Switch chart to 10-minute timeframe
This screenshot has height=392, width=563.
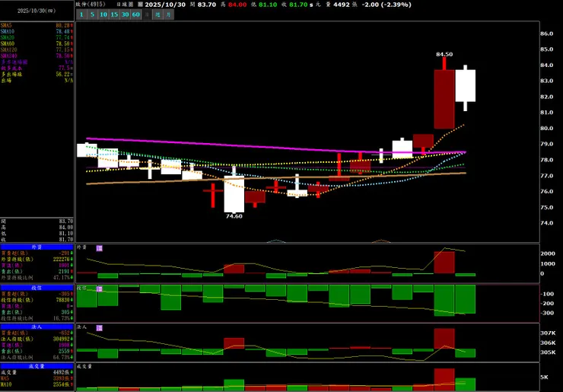pos(103,14)
